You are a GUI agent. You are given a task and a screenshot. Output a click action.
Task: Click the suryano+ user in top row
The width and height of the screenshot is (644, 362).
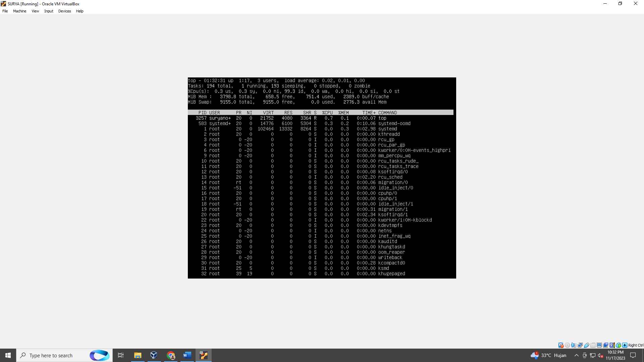(220, 118)
